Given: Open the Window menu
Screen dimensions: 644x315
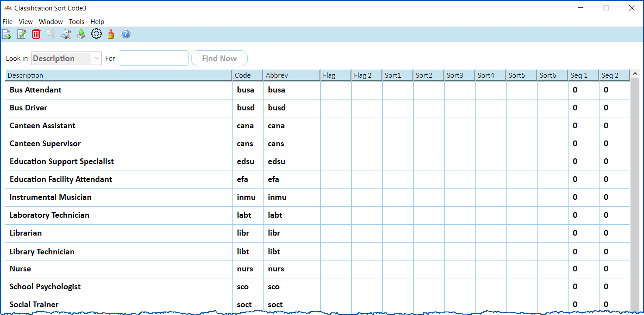Looking at the screenshot, I should 51,21.
